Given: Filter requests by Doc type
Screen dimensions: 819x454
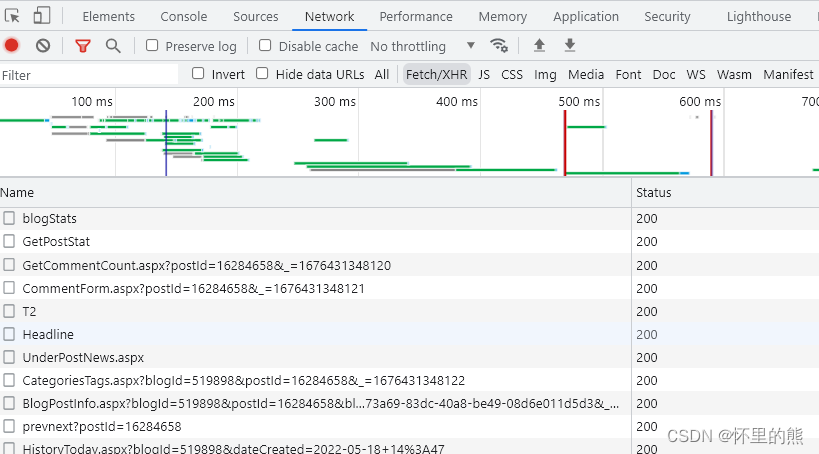Looking at the screenshot, I should click(x=664, y=75).
